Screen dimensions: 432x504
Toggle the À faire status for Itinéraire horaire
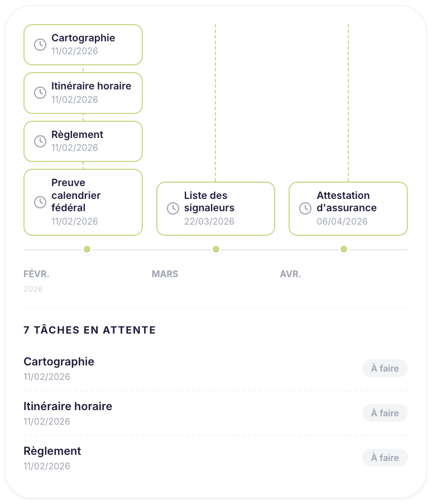(385, 413)
